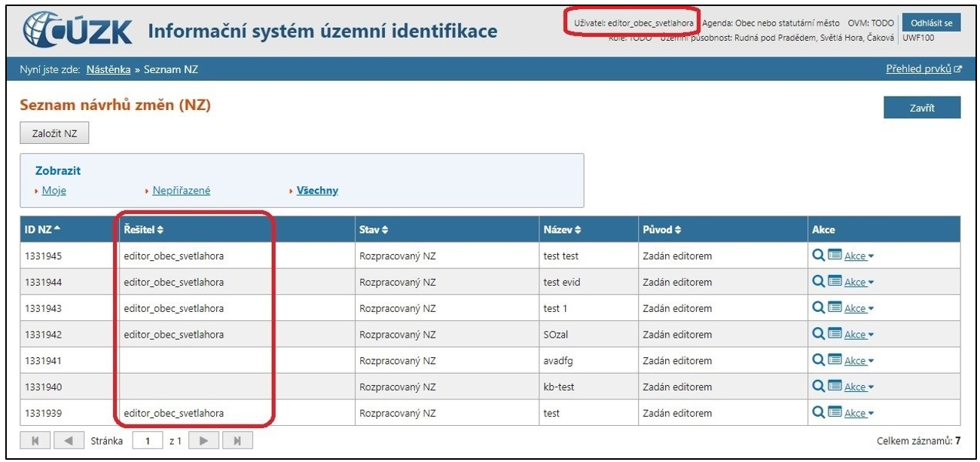The height and width of the screenshot is (462, 980).
Task: Click the magnifier icon for NZ 1331939
Action: (x=818, y=413)
